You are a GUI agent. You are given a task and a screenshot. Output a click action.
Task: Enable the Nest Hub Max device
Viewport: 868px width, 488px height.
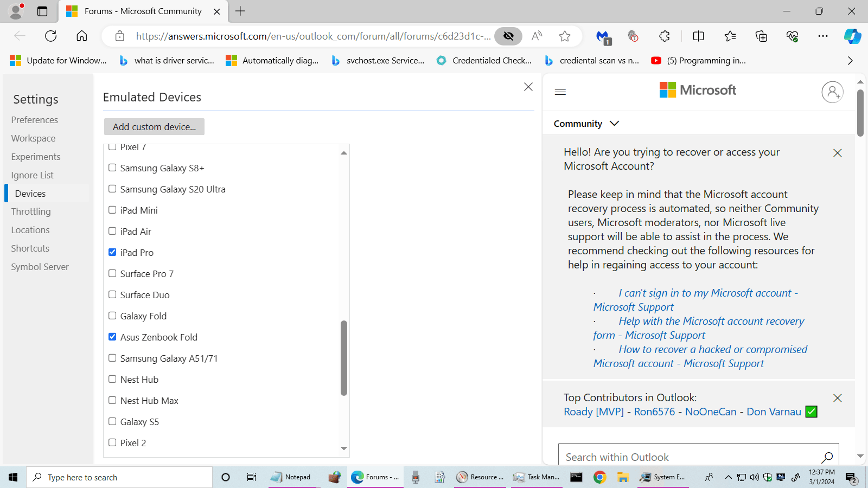112,400
